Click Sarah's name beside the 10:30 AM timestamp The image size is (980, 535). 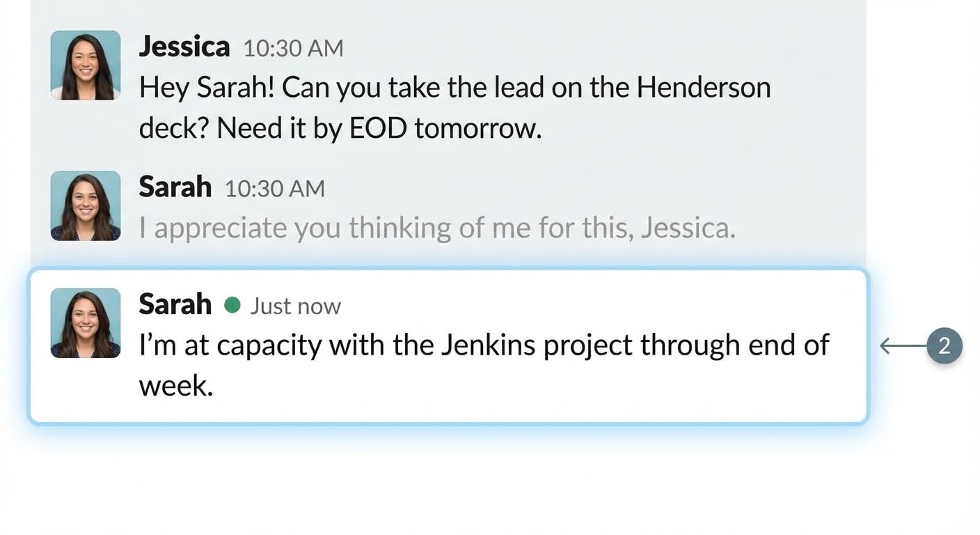coord(175,187)
